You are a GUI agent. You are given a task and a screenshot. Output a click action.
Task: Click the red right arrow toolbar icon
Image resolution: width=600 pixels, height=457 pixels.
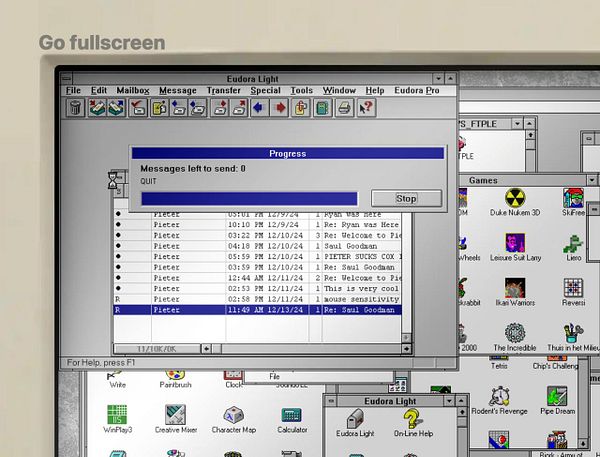coord(279,108)
